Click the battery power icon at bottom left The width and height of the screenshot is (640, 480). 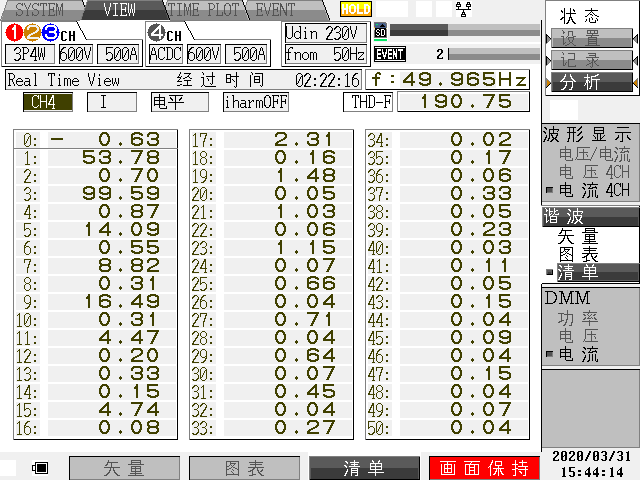(41, 468)
